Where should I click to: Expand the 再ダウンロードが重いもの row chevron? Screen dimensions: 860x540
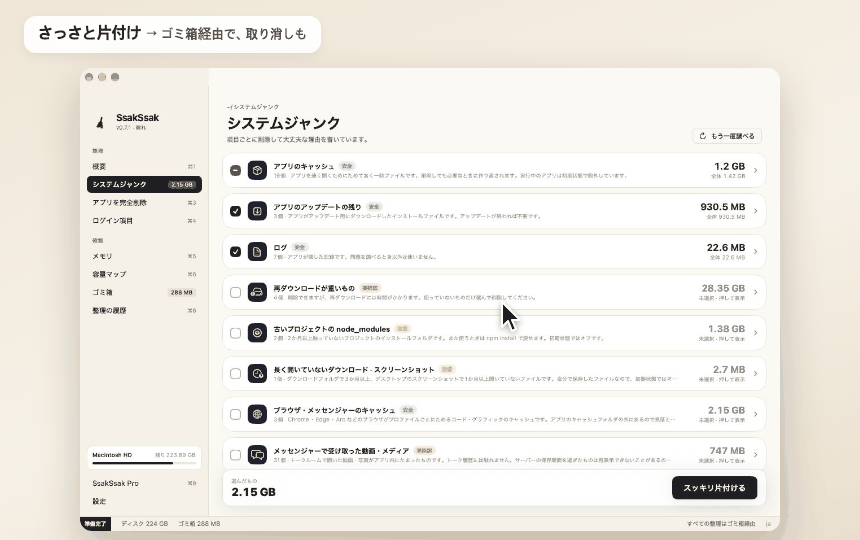click(x=756, y=292)
